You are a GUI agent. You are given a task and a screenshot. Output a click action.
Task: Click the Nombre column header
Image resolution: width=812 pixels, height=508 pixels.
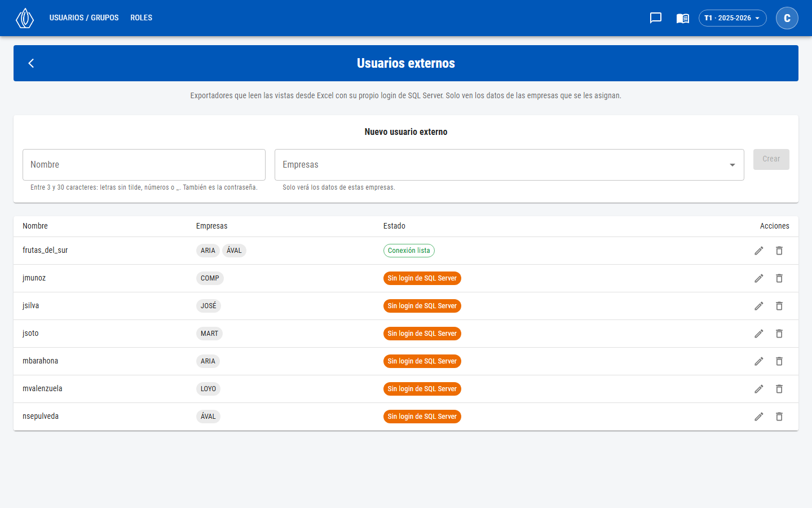tap(35, 226)
